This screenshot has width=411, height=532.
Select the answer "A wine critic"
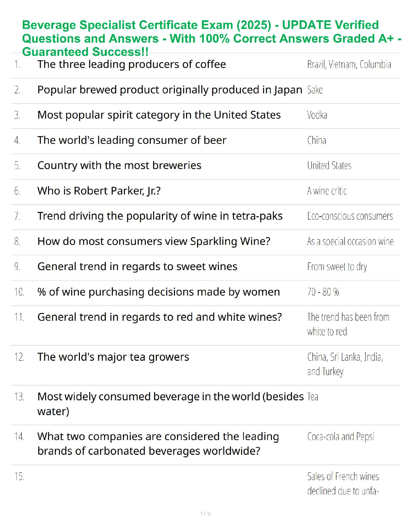tap(327, 191)
